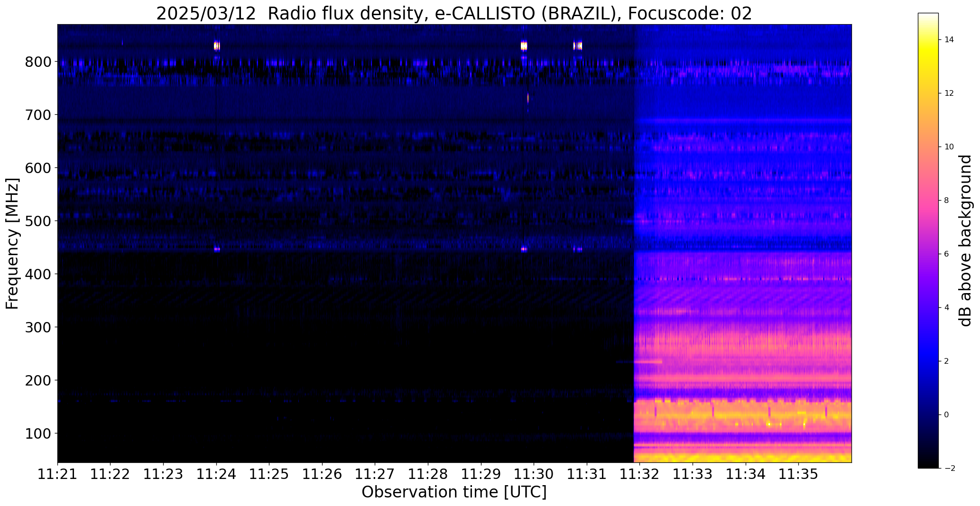Click the bright burst near 11:30 at 830 MHz
Image resolution: width=980 pixels, height=506 pixels.
524,46
